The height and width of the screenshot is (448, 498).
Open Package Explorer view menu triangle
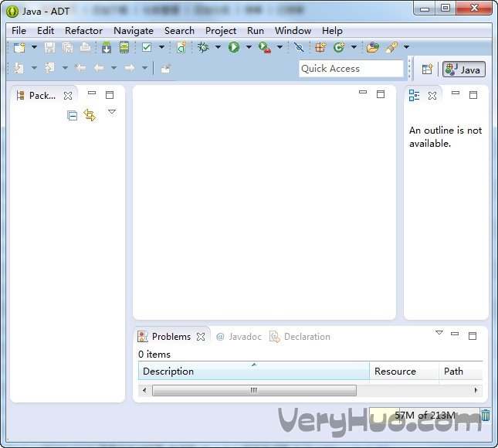[112, 112]
